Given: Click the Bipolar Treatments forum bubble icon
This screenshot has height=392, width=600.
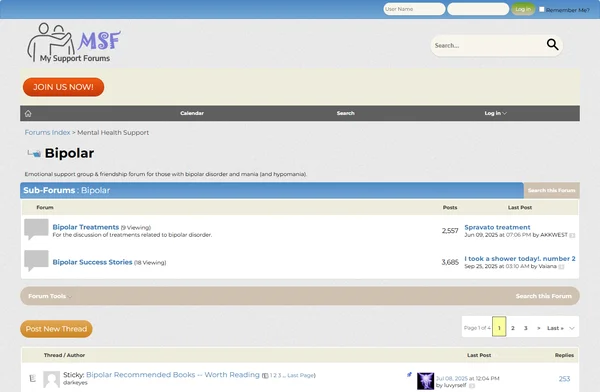Looking at the screenshot, I should pos(36,229).
